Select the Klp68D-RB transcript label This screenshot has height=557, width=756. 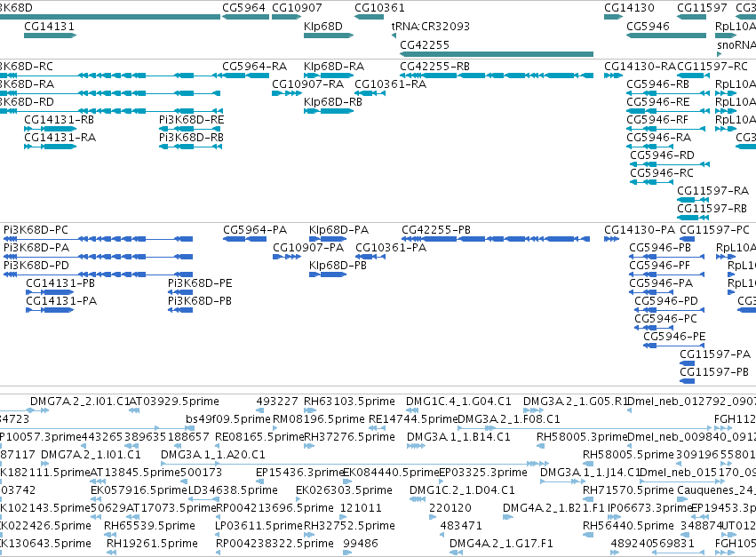click(332, 102)
